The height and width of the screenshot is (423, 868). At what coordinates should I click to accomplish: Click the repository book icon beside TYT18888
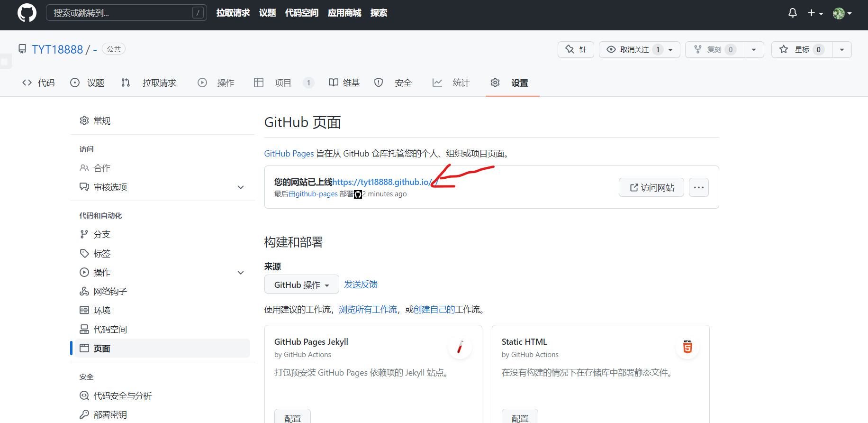click(22, 49)
